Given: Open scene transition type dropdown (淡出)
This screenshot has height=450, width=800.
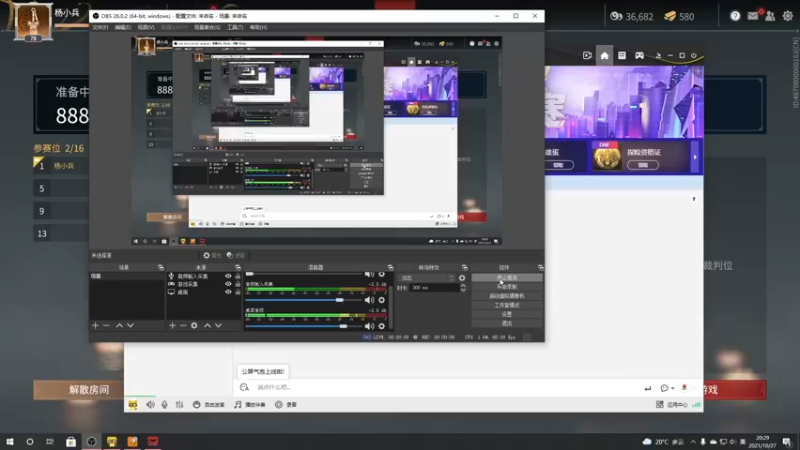Looking at the screenshot, I should (x=427, y=278).
